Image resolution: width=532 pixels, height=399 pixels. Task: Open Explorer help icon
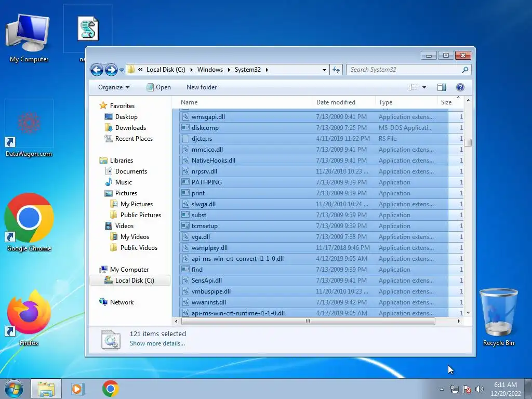click(460, 87)
